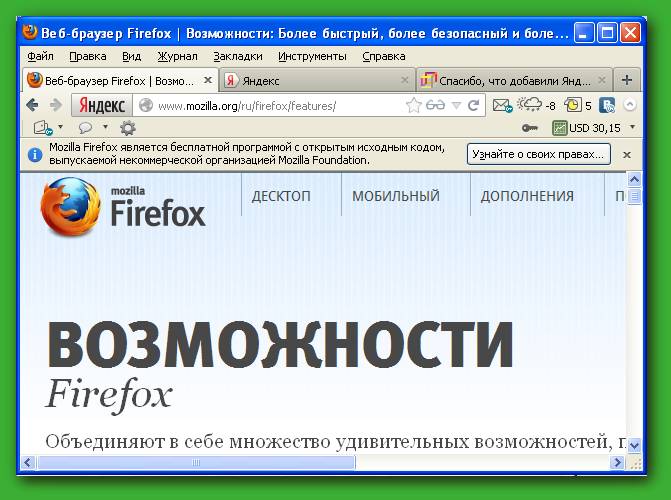The height and width of the screenshot is (500, 671).
Task: Click the horizontal scrollbar thumb
Action: (196, 462)
